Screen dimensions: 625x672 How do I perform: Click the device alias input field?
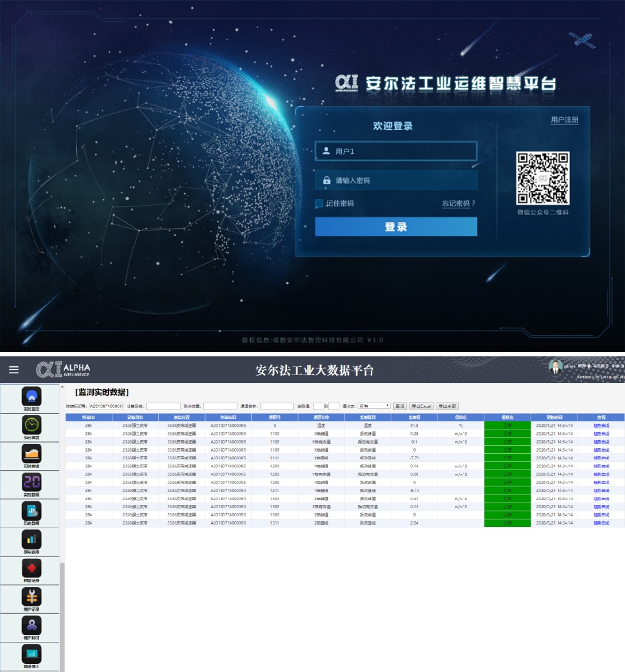[x=163, y=406]
